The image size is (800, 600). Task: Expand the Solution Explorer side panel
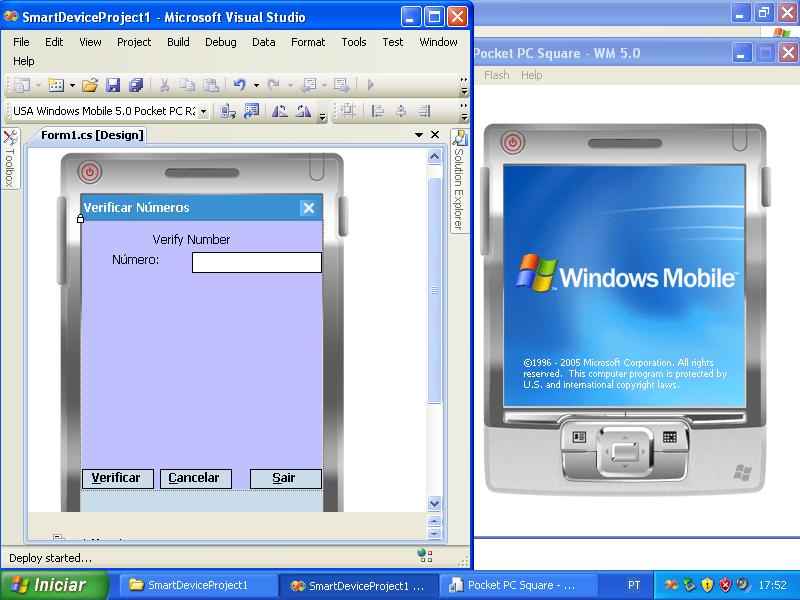[459, 181]
